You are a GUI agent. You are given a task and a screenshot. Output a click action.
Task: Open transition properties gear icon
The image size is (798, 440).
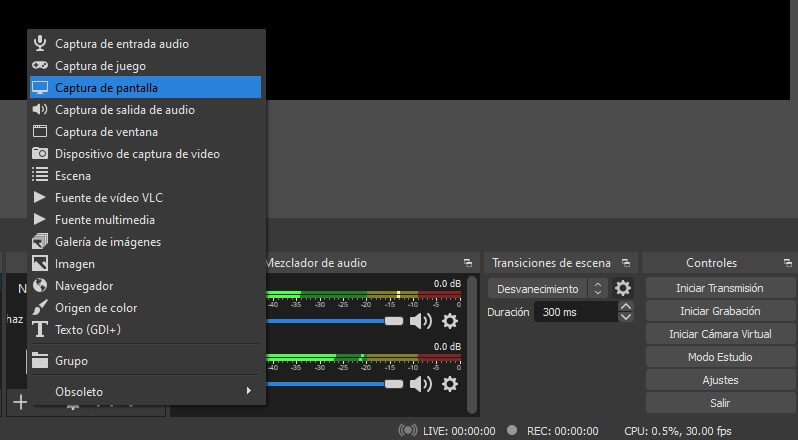pos(623,289)
